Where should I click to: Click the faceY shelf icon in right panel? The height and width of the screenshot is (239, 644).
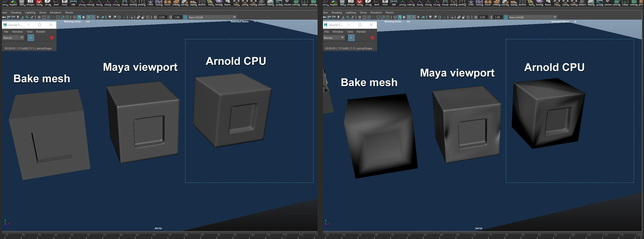pyautogui.click(x=420, y=2)
